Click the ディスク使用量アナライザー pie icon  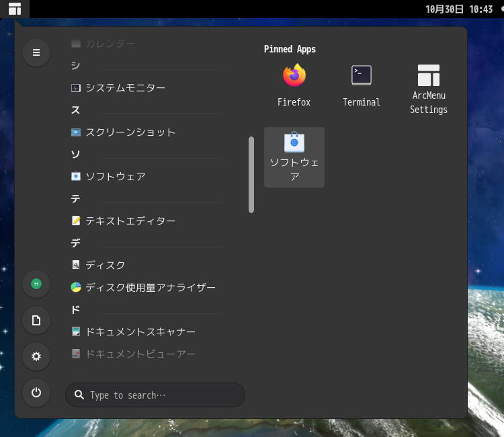(76, 287)
